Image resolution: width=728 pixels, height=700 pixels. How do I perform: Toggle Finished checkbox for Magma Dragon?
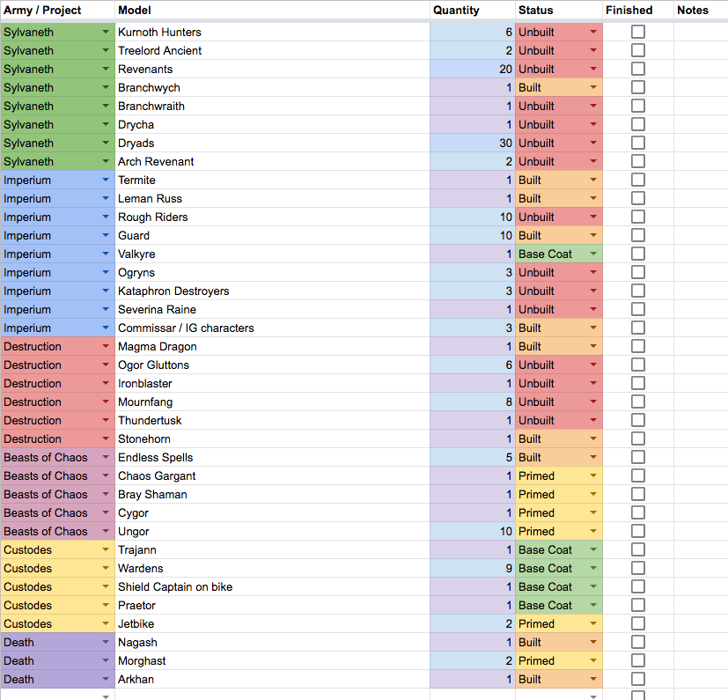[x=637, y=346]
